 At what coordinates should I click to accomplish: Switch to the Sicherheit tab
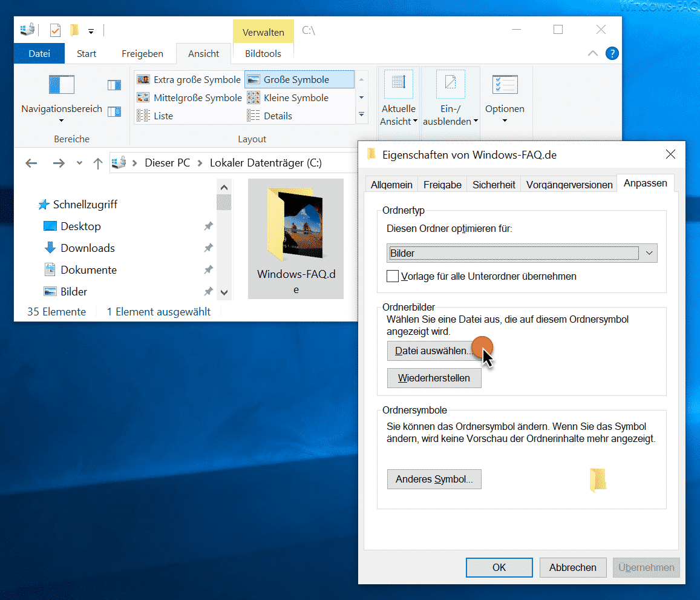(x=494, y=185)
